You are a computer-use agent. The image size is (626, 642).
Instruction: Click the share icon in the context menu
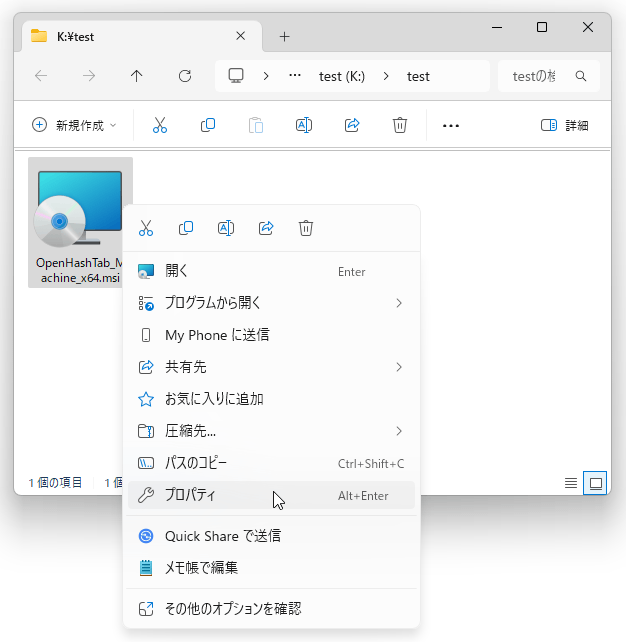click(x=266, y=228)
